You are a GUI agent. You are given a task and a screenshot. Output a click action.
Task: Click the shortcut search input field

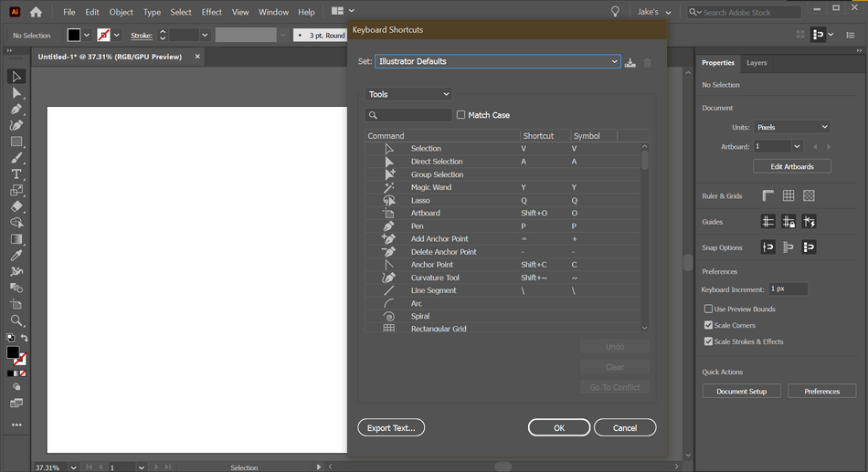(x=408, y=114)
